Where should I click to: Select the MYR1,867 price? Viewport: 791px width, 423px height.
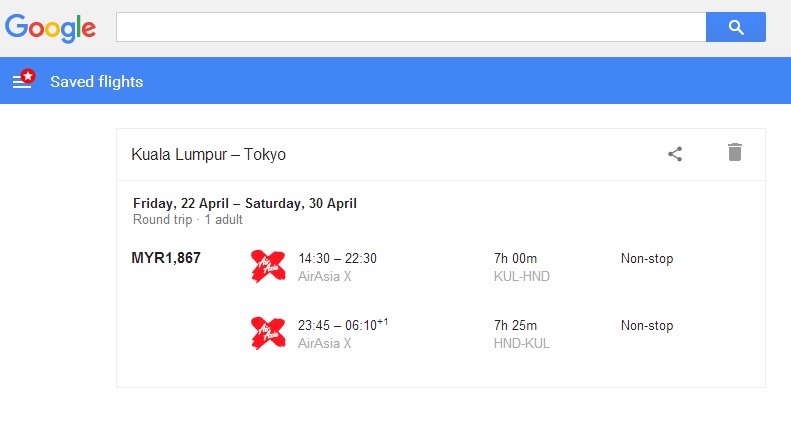pos(166,258)
